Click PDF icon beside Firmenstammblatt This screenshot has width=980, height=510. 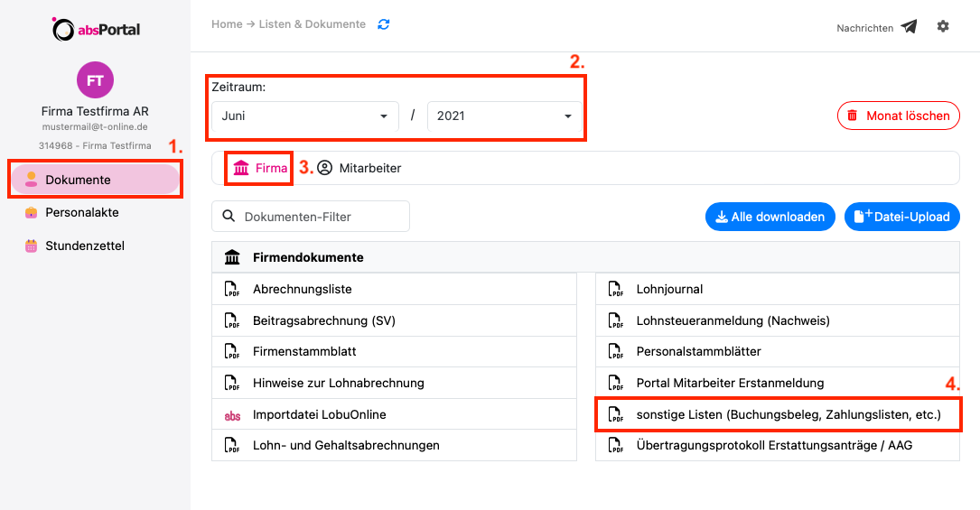(x=232, y=352)
